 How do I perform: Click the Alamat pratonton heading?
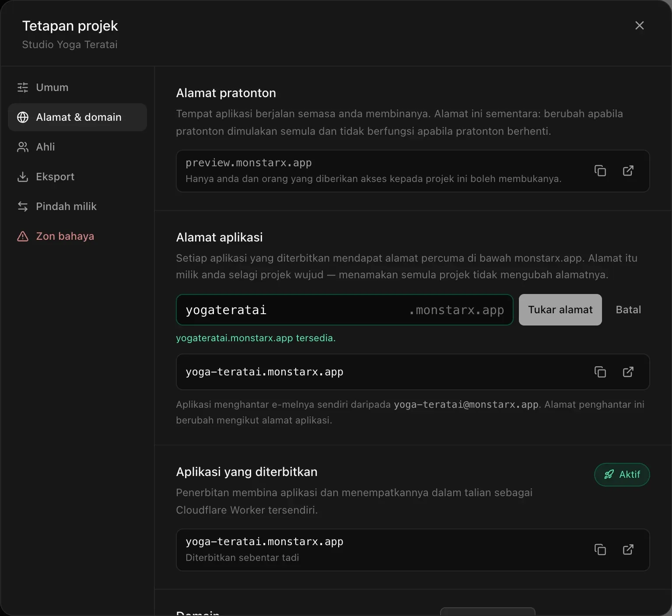pos(226,93)
